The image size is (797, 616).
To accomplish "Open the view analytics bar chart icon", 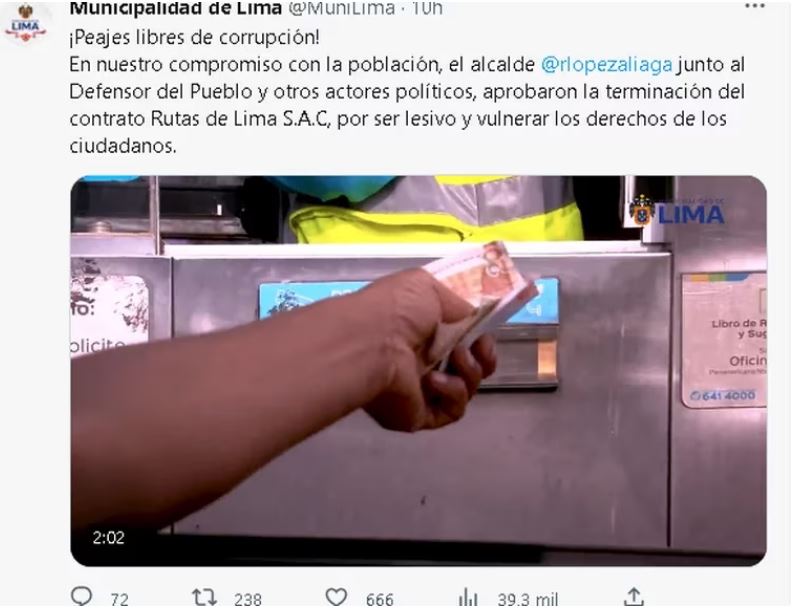I will pos(468,597).
